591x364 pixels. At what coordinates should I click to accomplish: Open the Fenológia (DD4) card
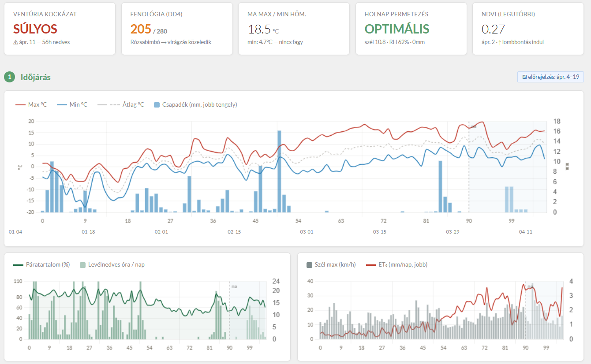(177, 29)
